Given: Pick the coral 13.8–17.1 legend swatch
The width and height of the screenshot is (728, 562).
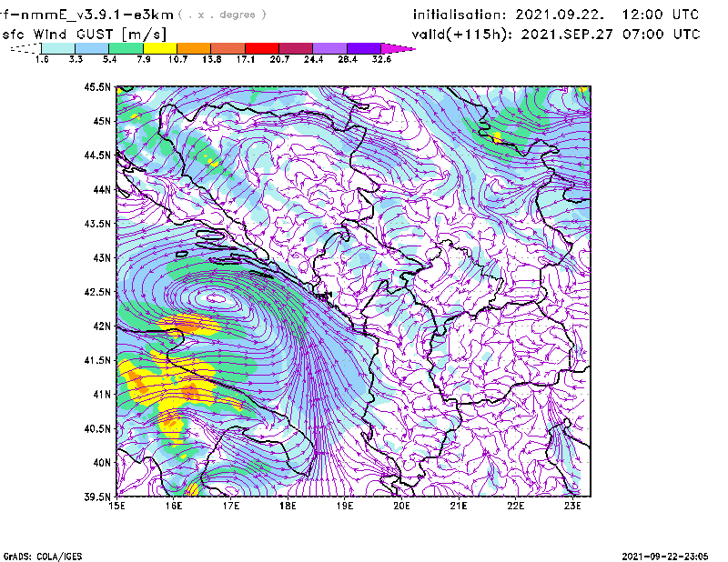Looking at the screenshot, I should tap(228, 48).
